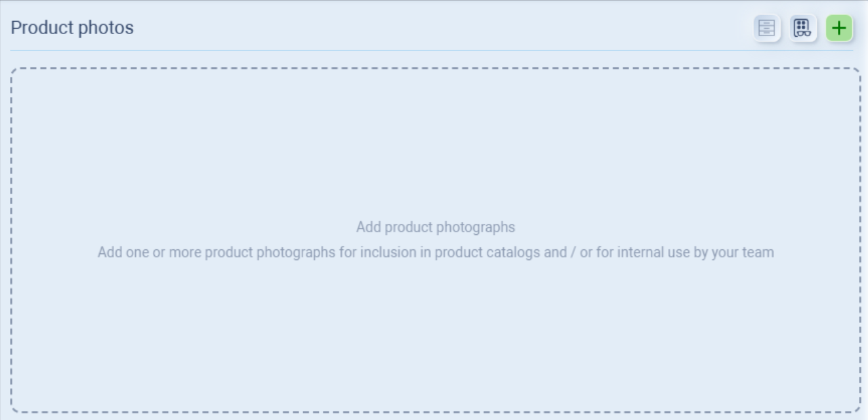
Task: Click the leftmost header toolbar icon
Action: [767, 28]
